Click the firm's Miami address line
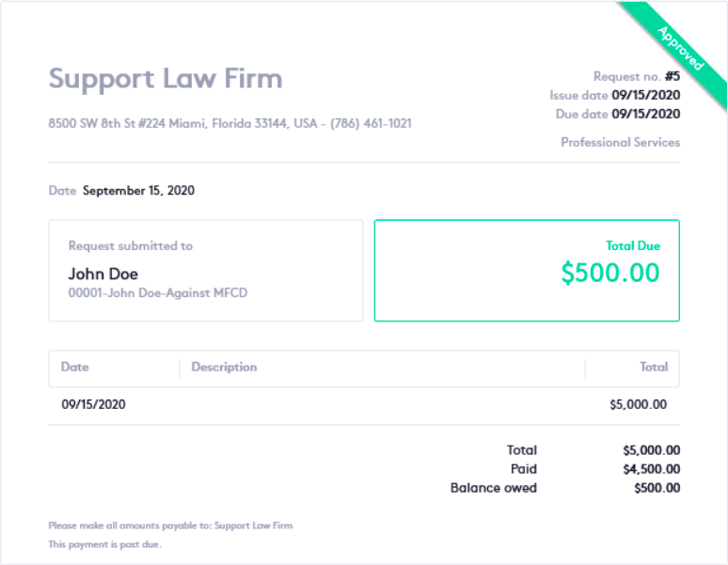 click(229, 123)
